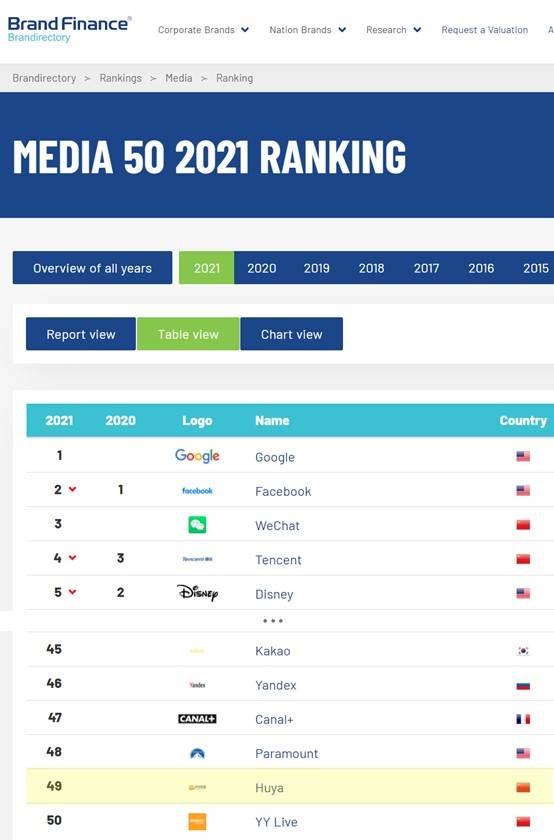Open Report view

coord(81,334)
